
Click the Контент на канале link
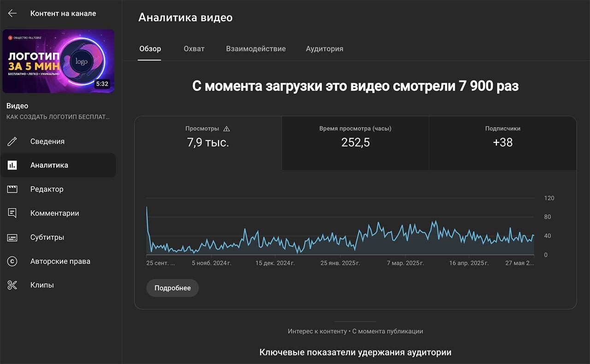pyautogui.click(x=63, y=13)
